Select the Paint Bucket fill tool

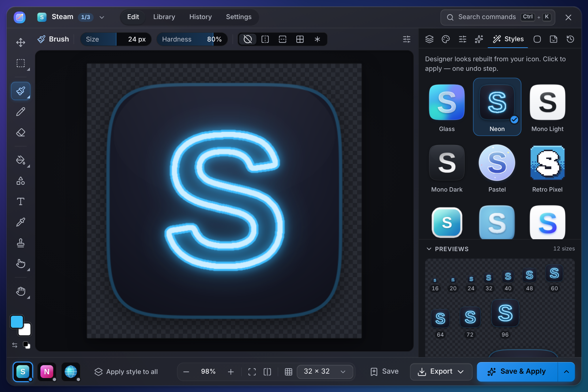[21, 160]
